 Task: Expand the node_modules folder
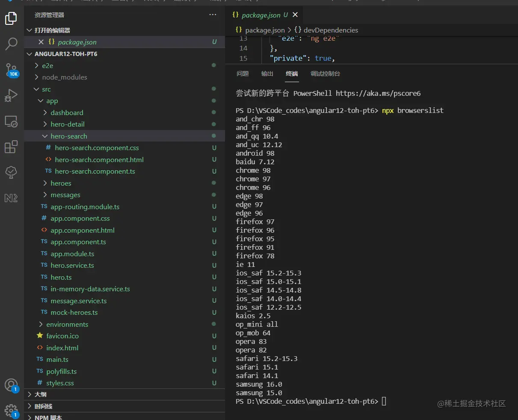coord(64,77)
